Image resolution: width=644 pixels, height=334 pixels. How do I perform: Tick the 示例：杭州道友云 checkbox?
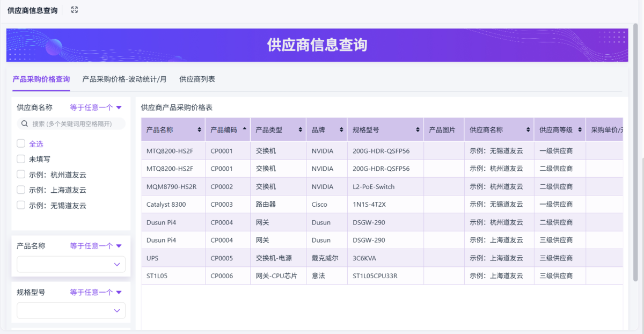[x=21, y=175]
